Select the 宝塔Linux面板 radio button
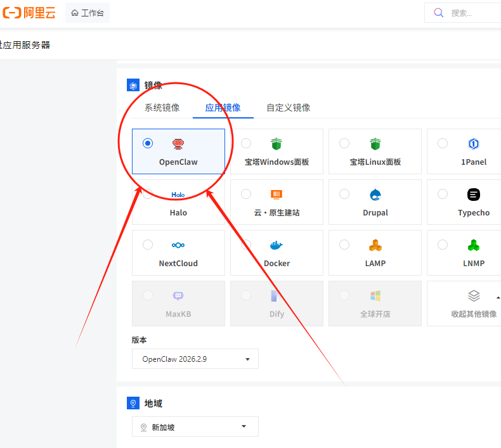 344,143
